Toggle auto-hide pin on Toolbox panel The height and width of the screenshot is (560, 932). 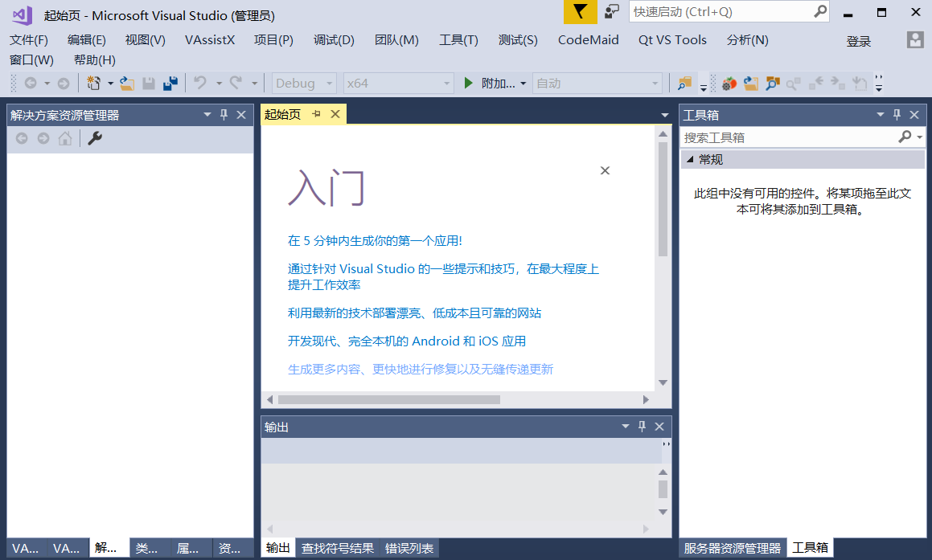coord(897,115)
